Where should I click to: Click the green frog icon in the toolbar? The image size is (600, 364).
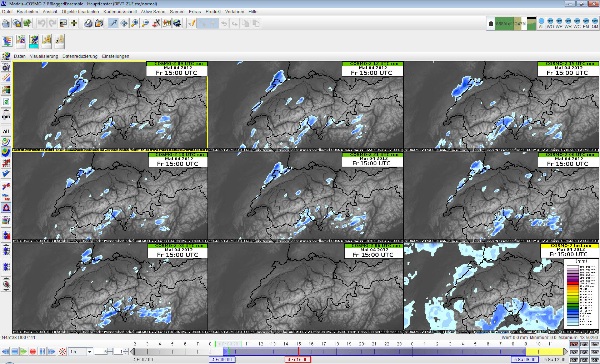(x=27, y=24)
